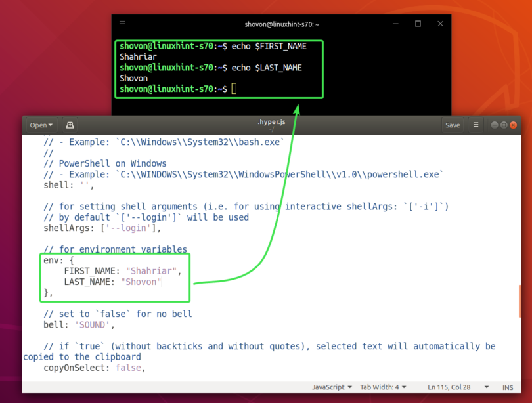Maximize the gedit window
The width and height of the screenshot is (532, 403).
(x=504, y=125)
